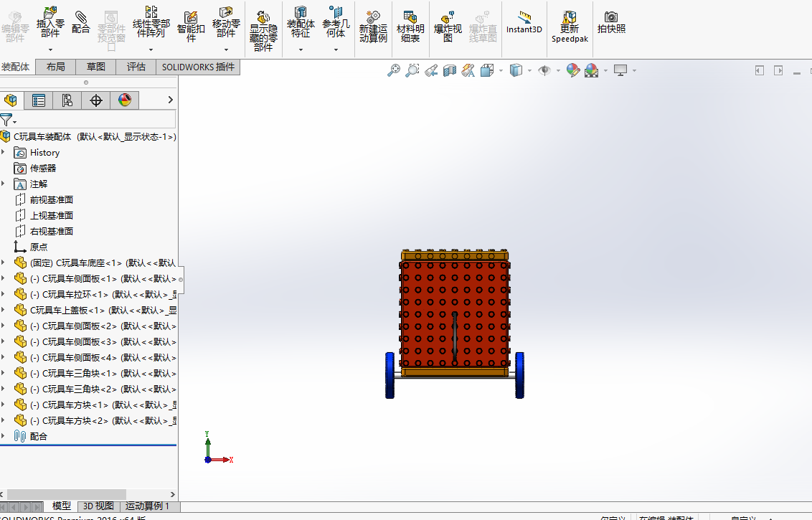
Task: Open Assembly Features (装配体特征) tool
Action: point(301,22)
